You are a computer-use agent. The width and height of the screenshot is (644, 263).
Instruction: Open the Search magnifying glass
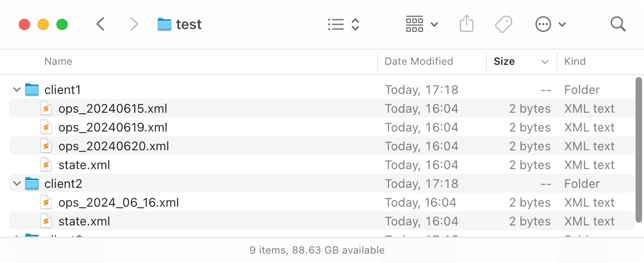[x=618, y=24]
